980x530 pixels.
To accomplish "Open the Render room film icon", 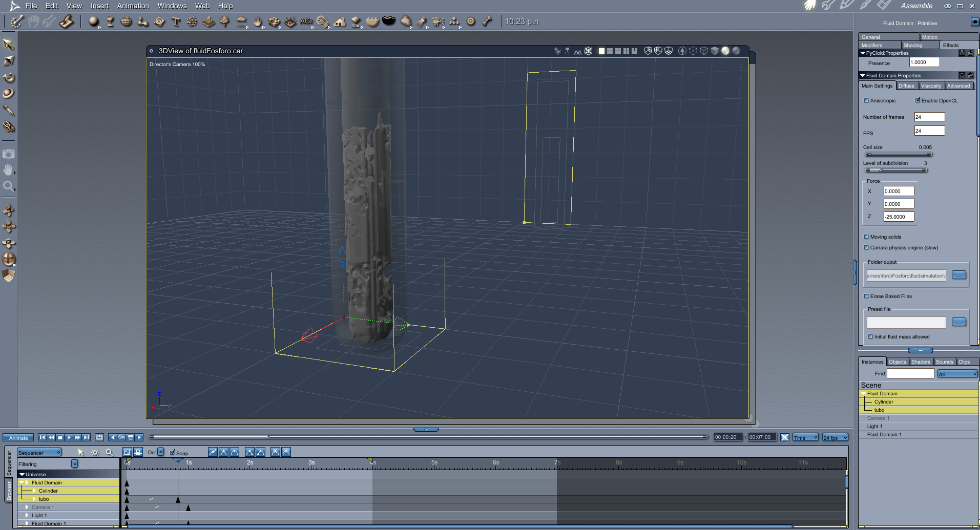I will (x=884, y=6).
